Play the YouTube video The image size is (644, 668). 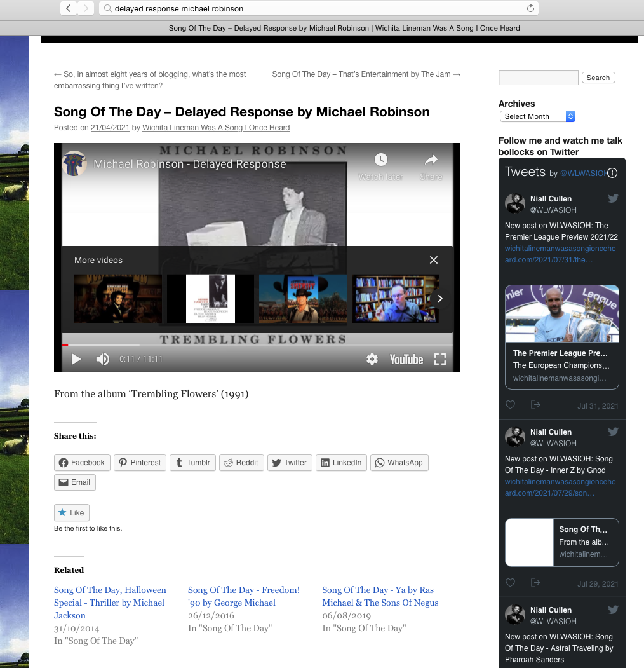(76, 359)
